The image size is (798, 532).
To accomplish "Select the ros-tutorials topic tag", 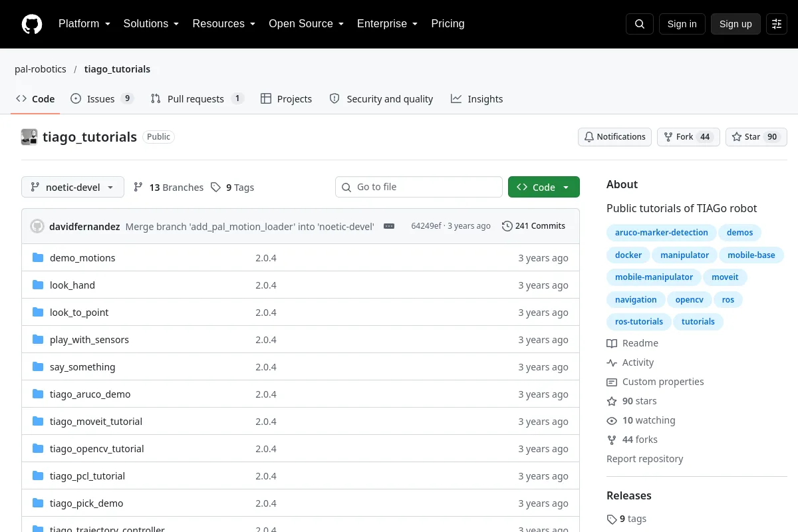I will click(639, 322).
